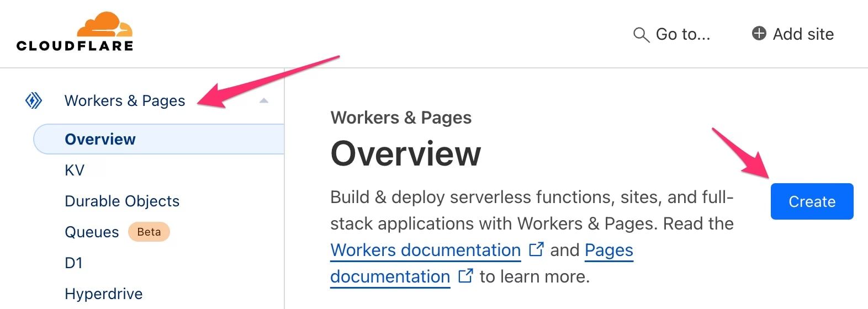Click the search magnifier icon

pos(641,35)
